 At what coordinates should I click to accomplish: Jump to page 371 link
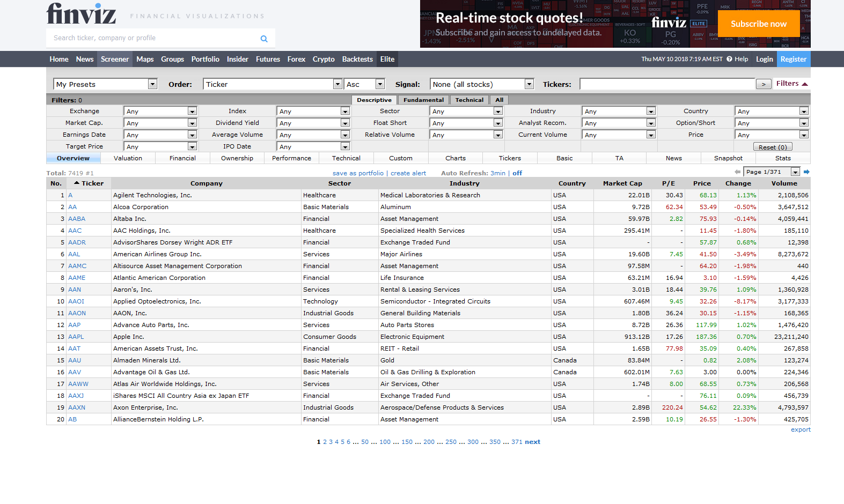click(x=517, y=442)
